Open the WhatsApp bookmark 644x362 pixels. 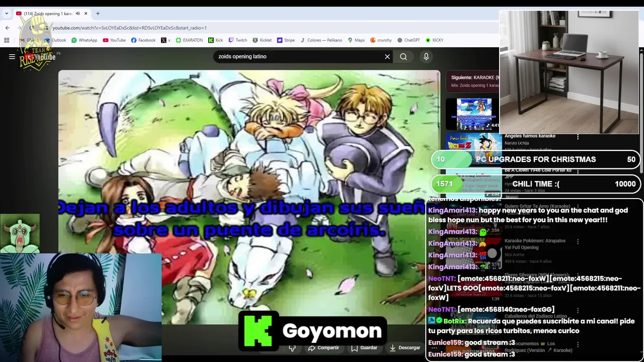84,40
